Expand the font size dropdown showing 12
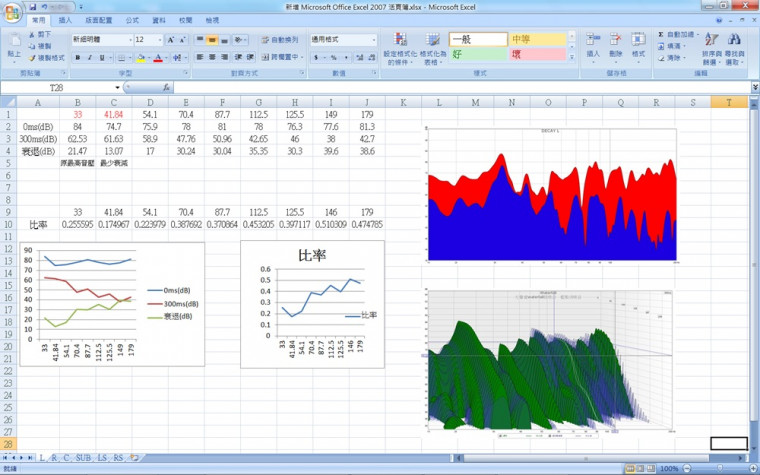This screenshot has width=760, height=475. click(159, 40)
